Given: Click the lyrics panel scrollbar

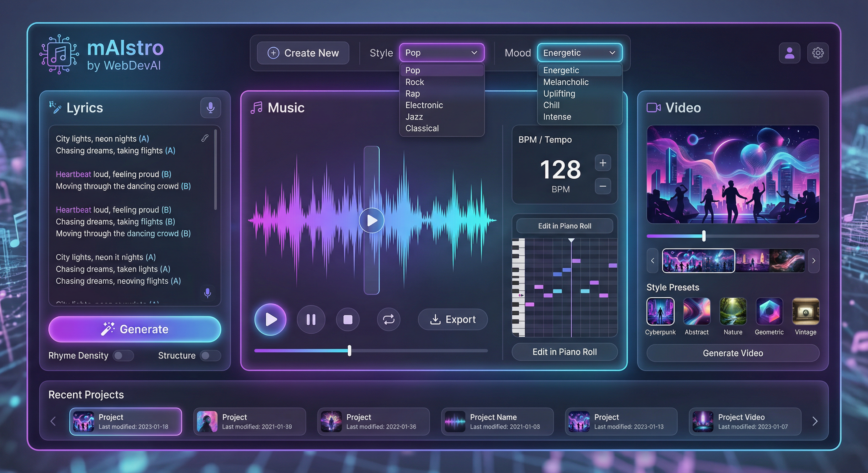Looking at the screenshot, I should point(216,170).
